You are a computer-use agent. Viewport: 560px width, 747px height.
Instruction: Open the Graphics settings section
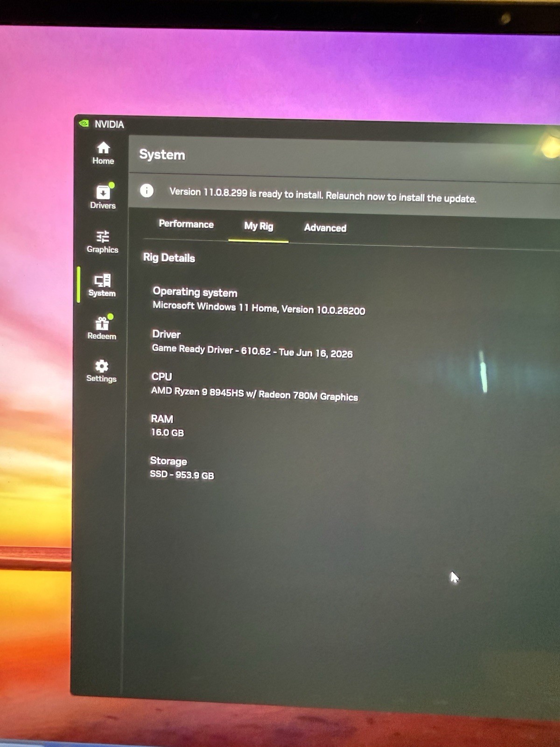pyautogui.click(x=103, y=241)
